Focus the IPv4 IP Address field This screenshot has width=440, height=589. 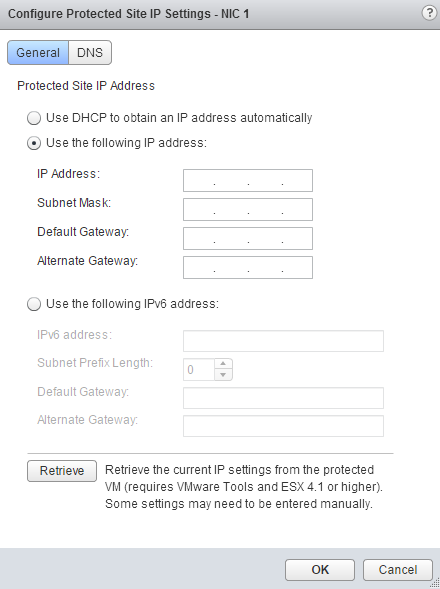click(x=248, y=181)
